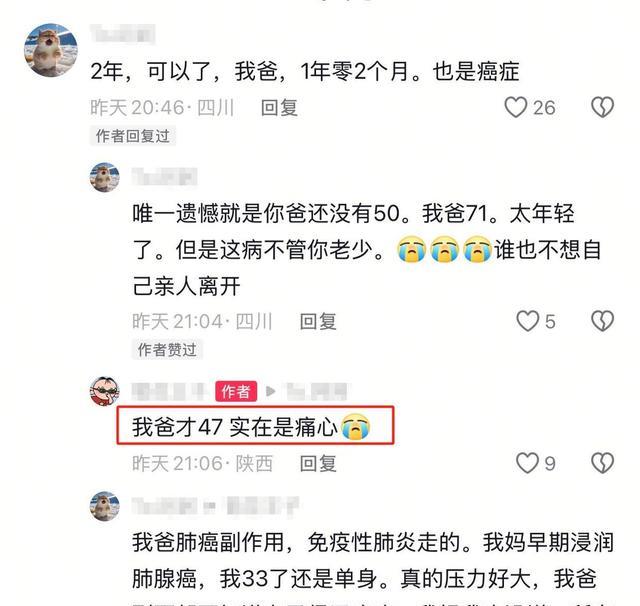Like the reply with 5 likes

(528, 321)
